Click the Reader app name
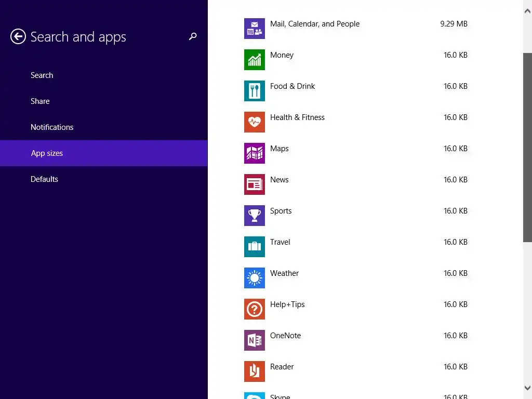 point(282,367)
